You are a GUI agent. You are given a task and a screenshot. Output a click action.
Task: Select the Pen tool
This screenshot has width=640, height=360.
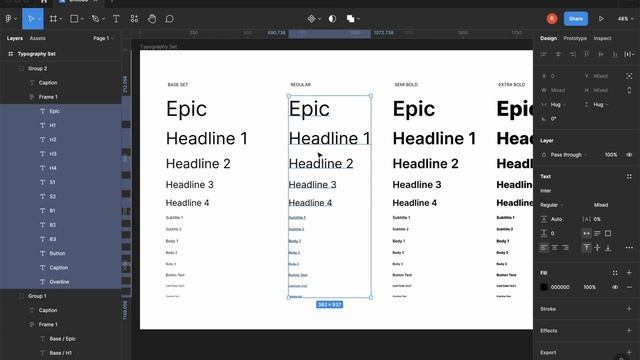coord(95,19)
